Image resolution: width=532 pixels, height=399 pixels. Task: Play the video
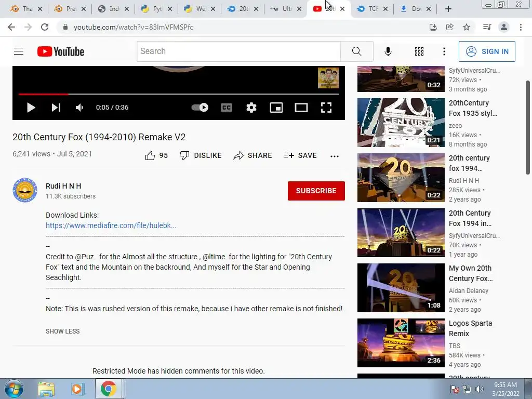point(31,108)
